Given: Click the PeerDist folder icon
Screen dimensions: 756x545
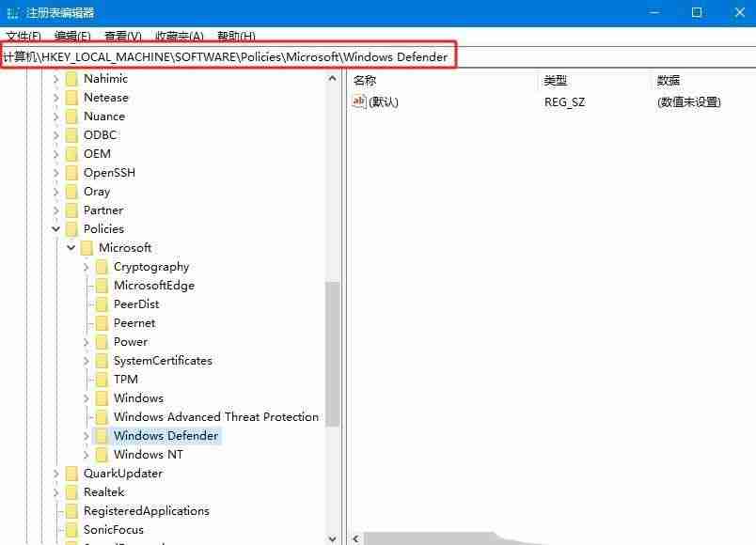Looking at the screenshot, I should click(x=102, y=304).
